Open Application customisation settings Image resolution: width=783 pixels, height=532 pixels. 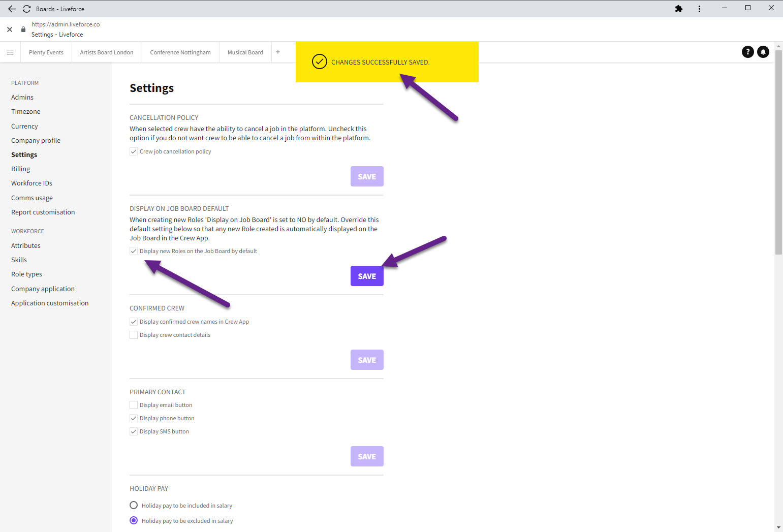tap(50, 303)
